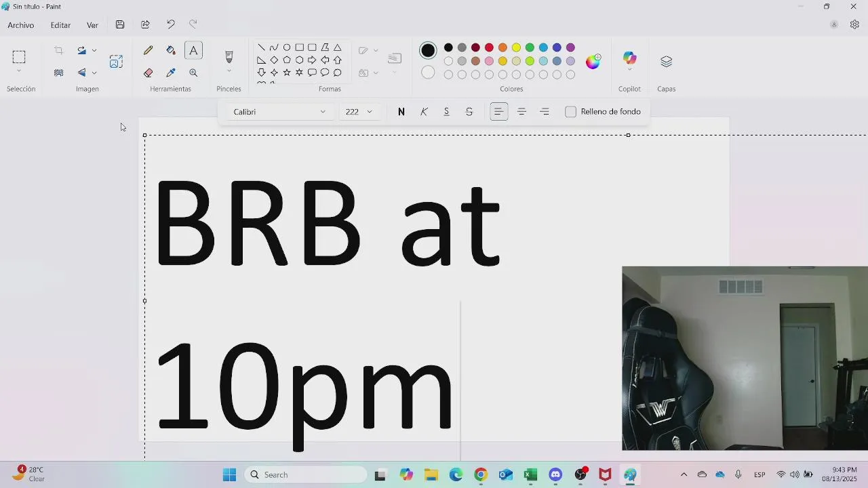
Task: Click the webcam preview thumbnail
Action: pyautogui.click(x=745, y=358)
